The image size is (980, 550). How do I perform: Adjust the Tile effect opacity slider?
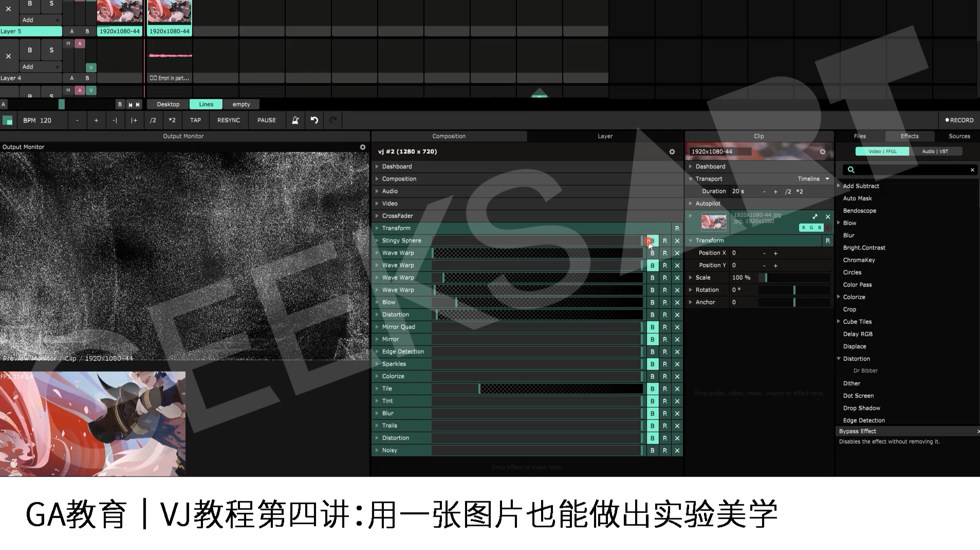point(538,389)
